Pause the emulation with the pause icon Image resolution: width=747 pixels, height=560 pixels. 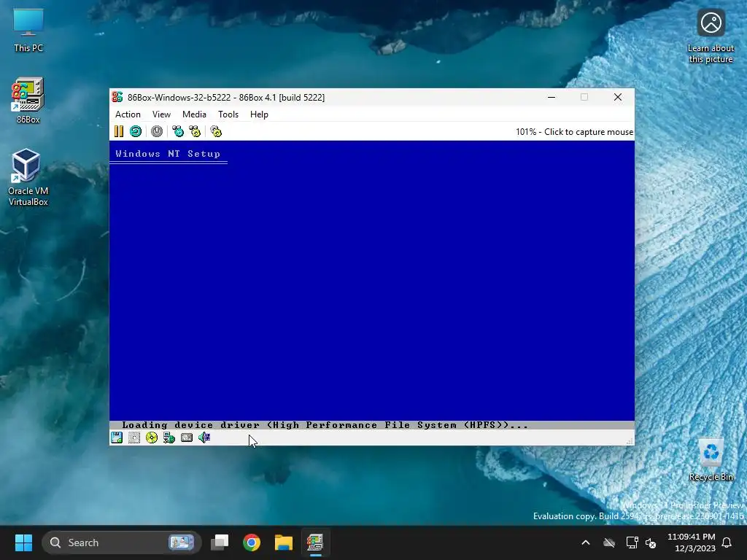pos(119,131)
